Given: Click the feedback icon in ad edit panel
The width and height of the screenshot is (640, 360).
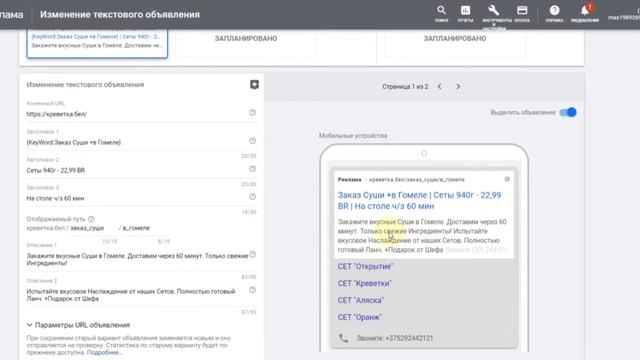Looking at the screenshot, I should [254, 84].
